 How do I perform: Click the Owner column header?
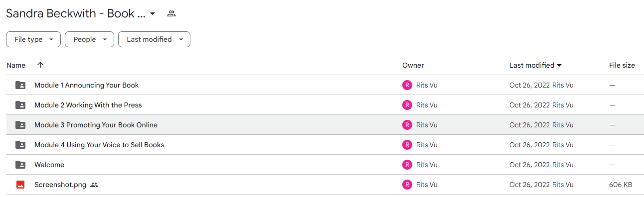pos(413,65)
